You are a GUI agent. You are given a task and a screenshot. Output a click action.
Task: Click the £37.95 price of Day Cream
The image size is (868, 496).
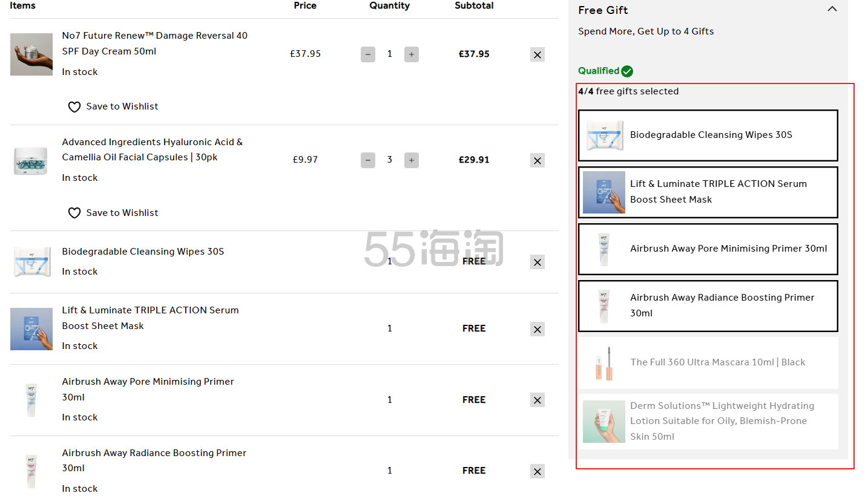click(305, 54)
